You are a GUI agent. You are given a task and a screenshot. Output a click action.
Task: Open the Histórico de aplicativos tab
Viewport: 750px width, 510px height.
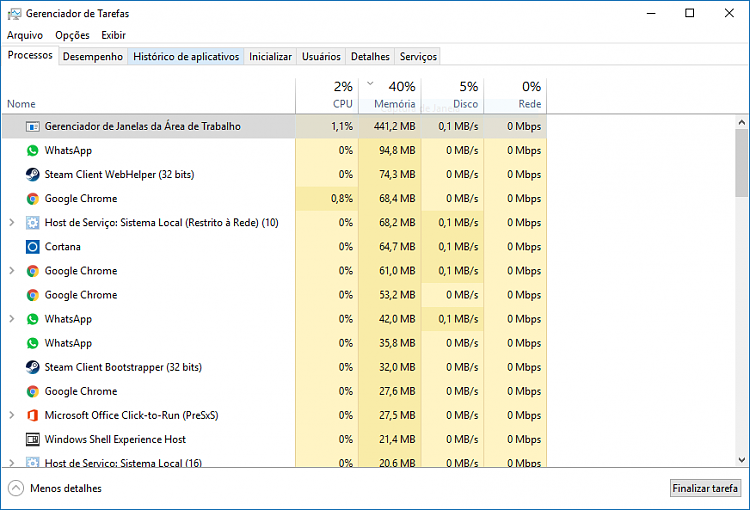point(186,57)
